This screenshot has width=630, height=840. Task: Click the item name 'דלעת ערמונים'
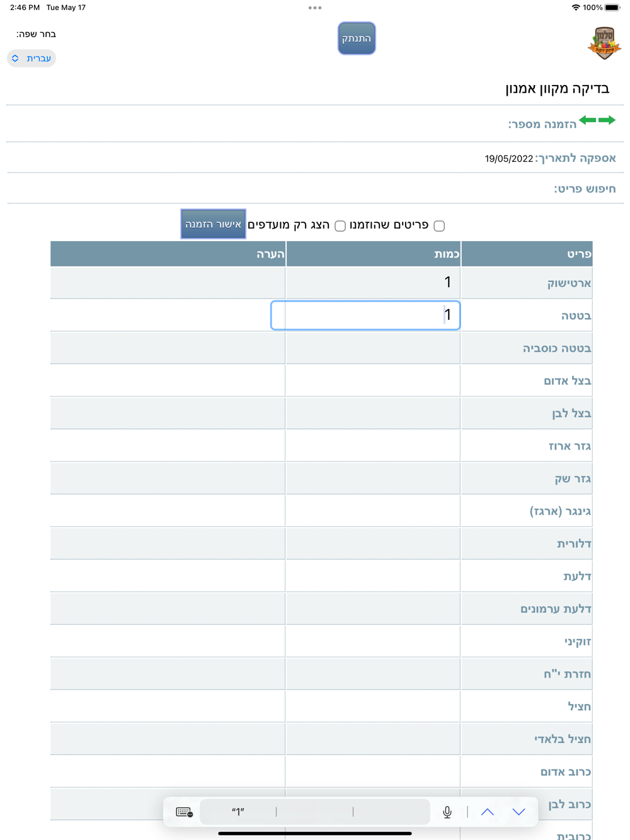point(556,609)
